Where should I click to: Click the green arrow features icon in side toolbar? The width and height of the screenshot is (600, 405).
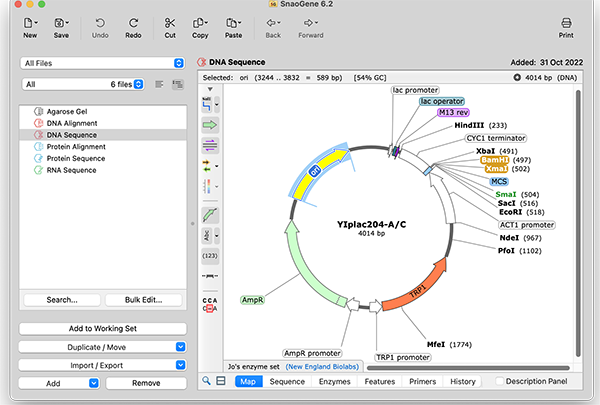(x=210, y=125)
